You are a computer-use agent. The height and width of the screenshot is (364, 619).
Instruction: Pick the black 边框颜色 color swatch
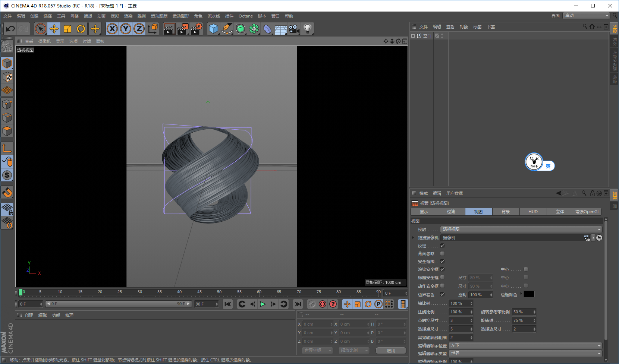(529, 294)
